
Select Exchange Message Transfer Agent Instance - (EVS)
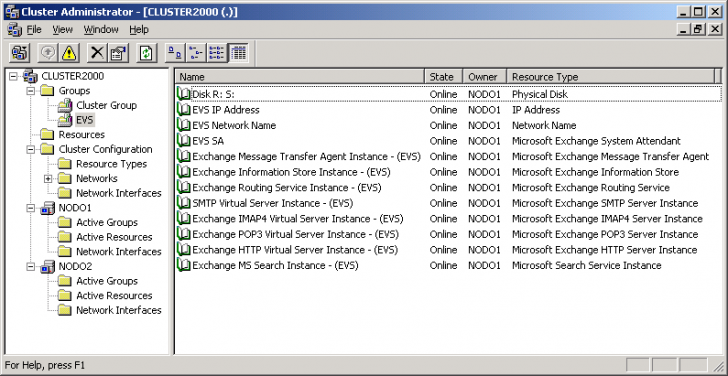(x=306, y=156)
